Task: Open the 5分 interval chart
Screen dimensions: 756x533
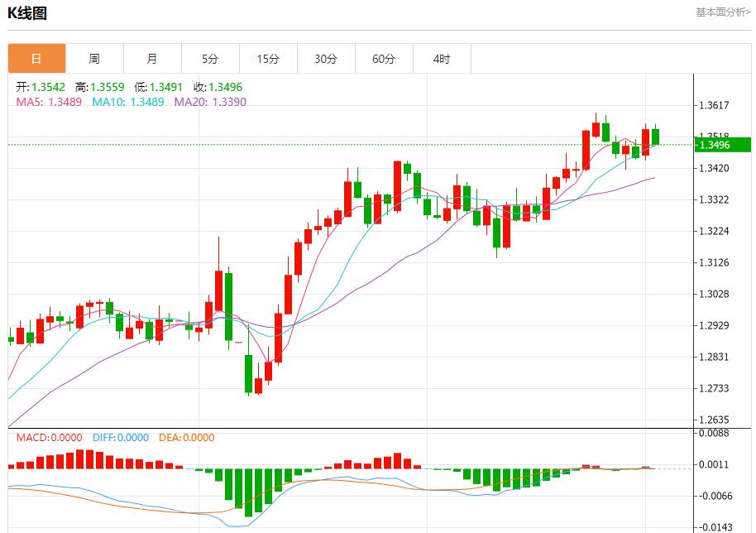Action: (x=210, y=59)
